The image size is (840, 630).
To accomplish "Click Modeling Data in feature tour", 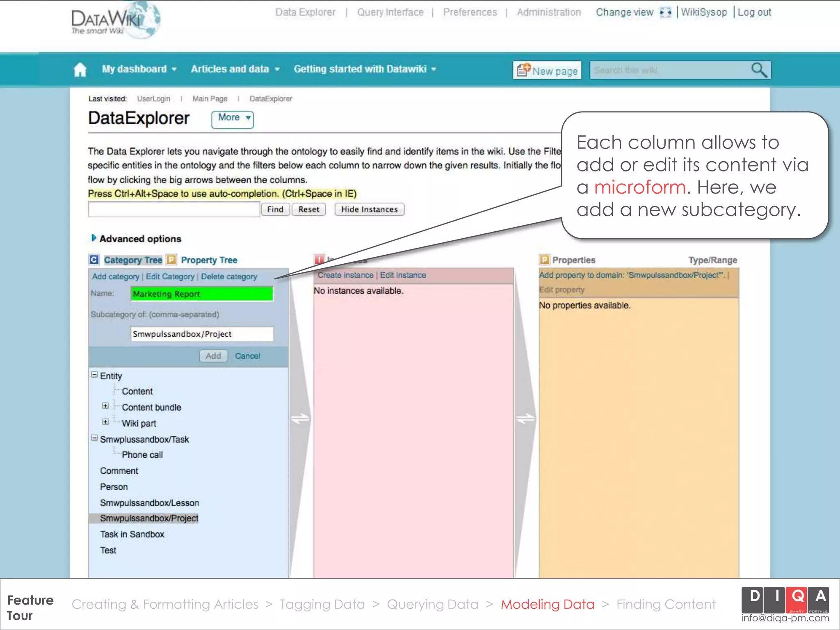I will [548, 604].
